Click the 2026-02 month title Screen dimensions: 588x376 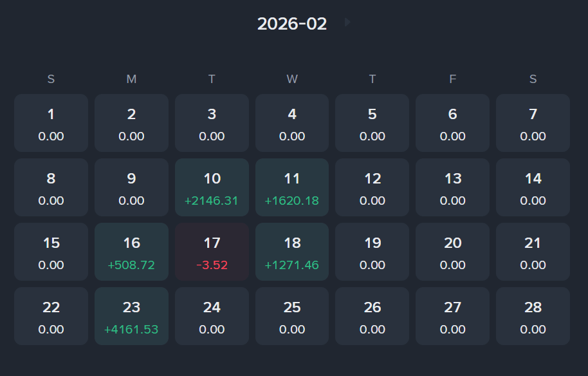coord(292,24)
